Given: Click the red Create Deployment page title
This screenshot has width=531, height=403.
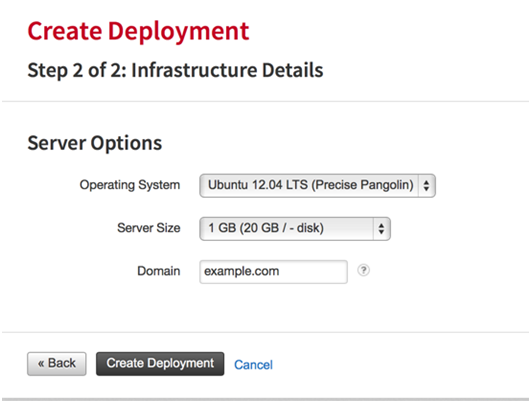Looking at the screenshot, I should [x=138, y=31].
